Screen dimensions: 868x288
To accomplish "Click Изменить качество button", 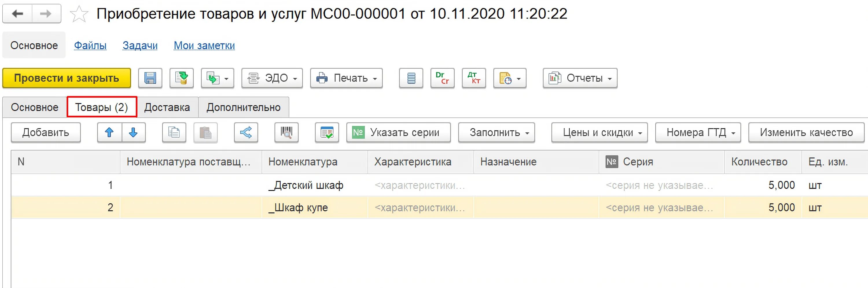I will point(806,132).
